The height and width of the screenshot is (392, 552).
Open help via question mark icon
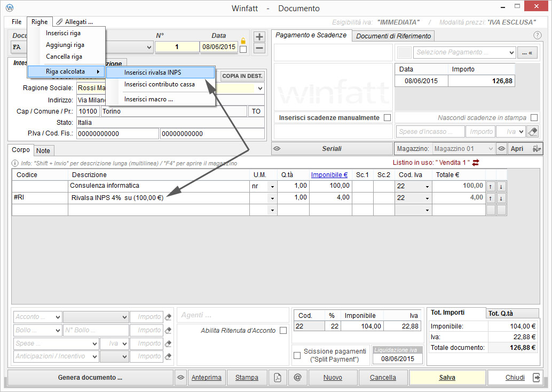pyautogui.click(x=537, y=35)
